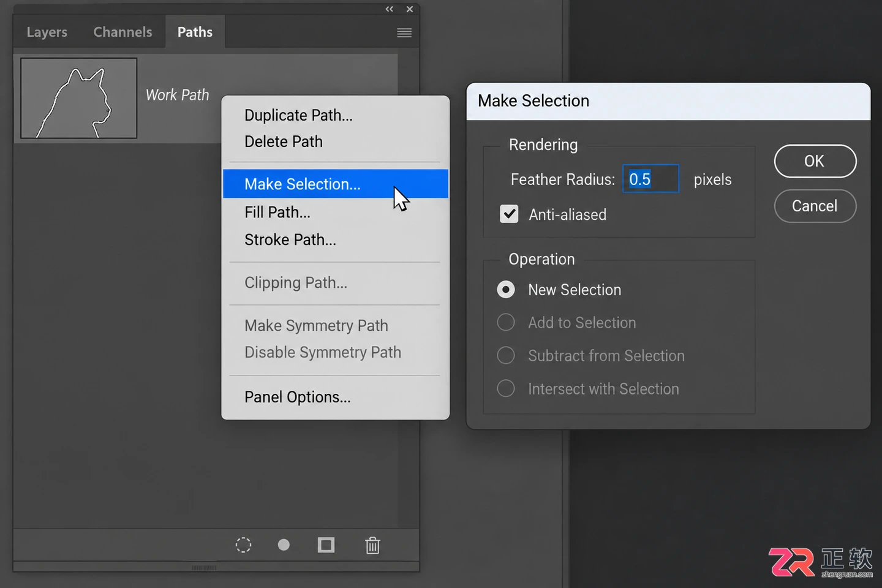Select the New Selection radio button
The width and height of the screenshot is (882, 588).
click(x=506, y=289)
